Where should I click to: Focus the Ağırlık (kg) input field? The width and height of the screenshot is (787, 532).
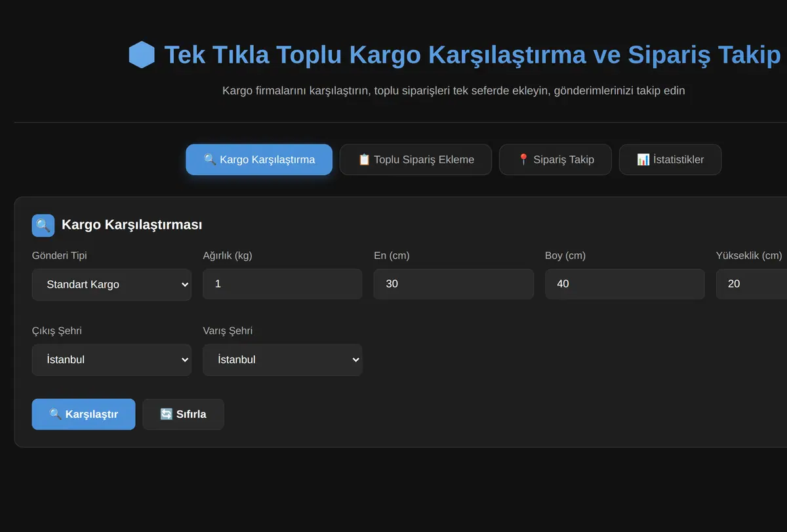[x=283, y=284]
